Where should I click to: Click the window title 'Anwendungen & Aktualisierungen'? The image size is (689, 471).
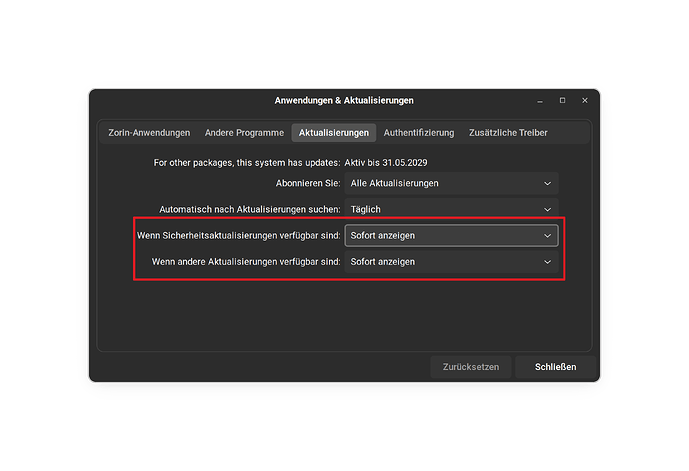click(344, 101)
